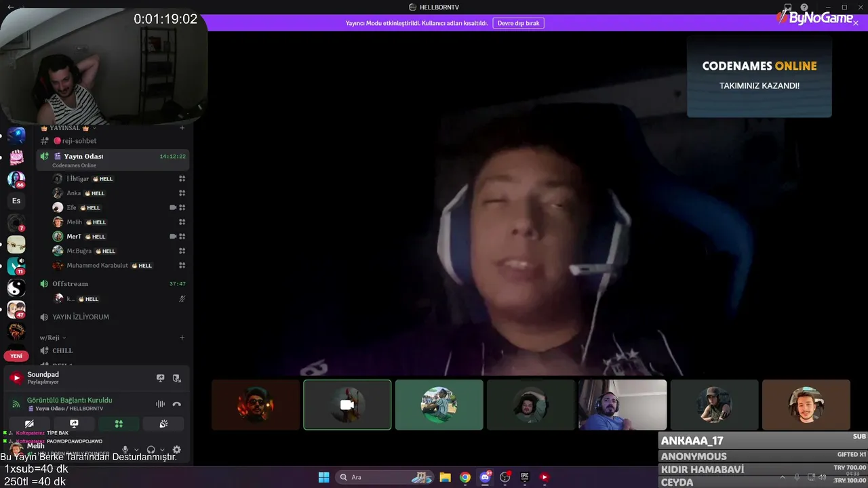Viewport: 868px width, 488px height.
Task: Open the yin-yang server icon
Action: (16, 287)
